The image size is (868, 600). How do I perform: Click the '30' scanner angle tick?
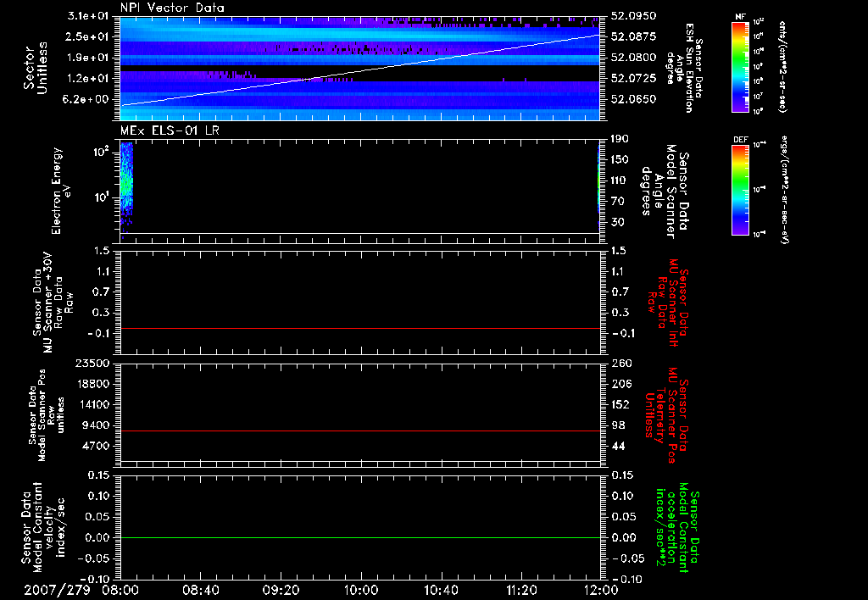(x=617, y=222)
